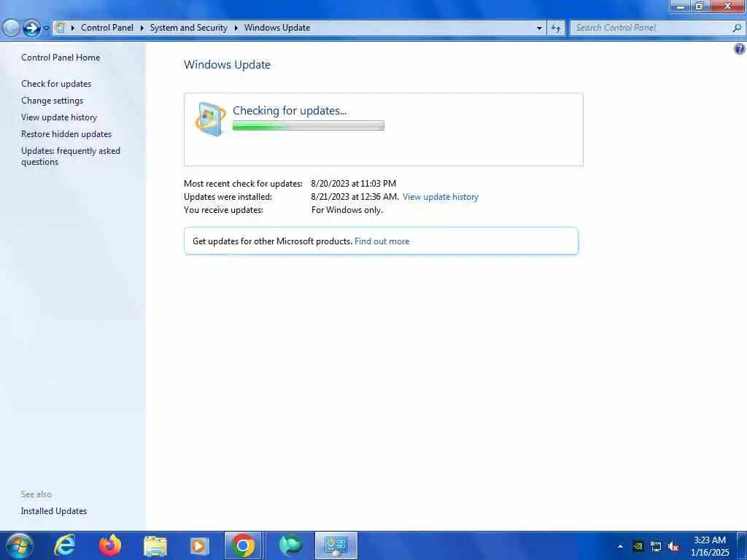Click the NVIDIA tray icon
This screenshot has height=560, width=747.
coord(638,546)
